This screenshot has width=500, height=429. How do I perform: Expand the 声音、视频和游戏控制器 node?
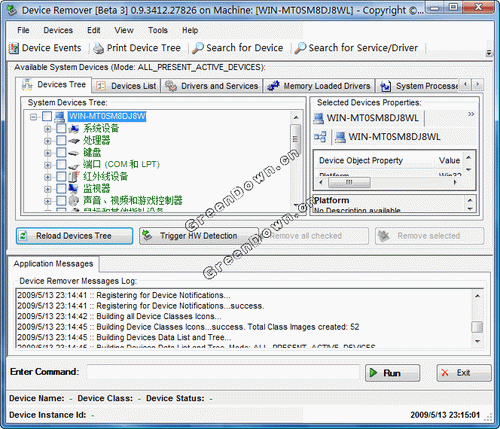point(48,201)
